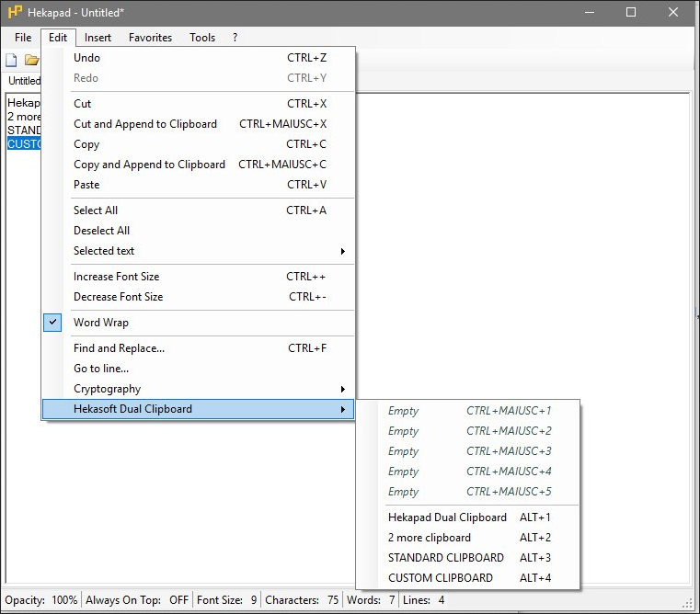Image resolution: width=700 pixels, height=614 pixels.
Task: Click the Opacity 100% status entry
Action: pos(41,600)
